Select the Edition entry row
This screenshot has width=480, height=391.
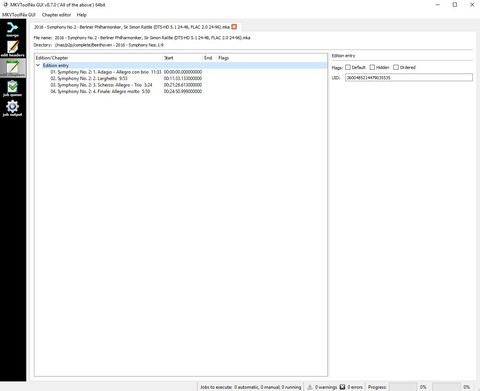pyautogui.click(x=180, y=65)
